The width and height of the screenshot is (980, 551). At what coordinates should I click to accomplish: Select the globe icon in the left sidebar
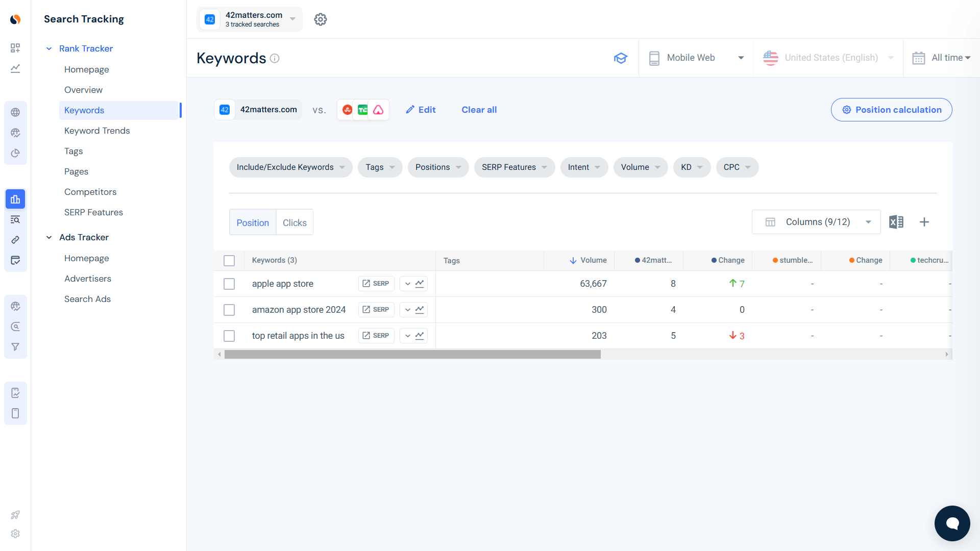(15, 112)
